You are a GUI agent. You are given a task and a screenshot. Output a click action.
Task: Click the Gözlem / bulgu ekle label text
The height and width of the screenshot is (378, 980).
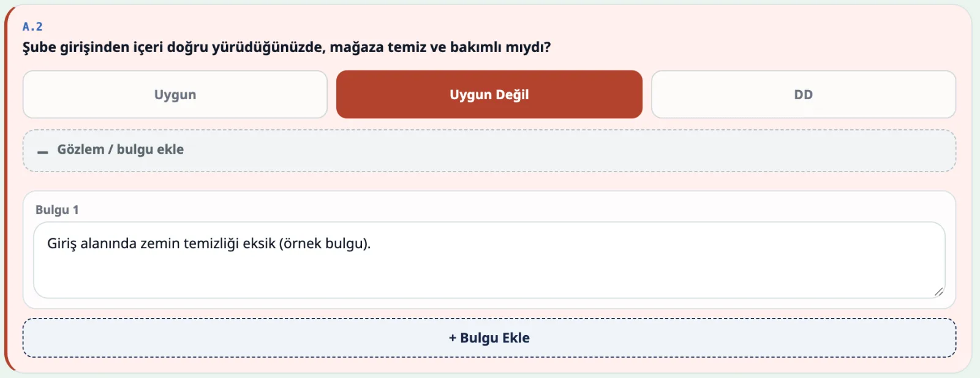121,149
